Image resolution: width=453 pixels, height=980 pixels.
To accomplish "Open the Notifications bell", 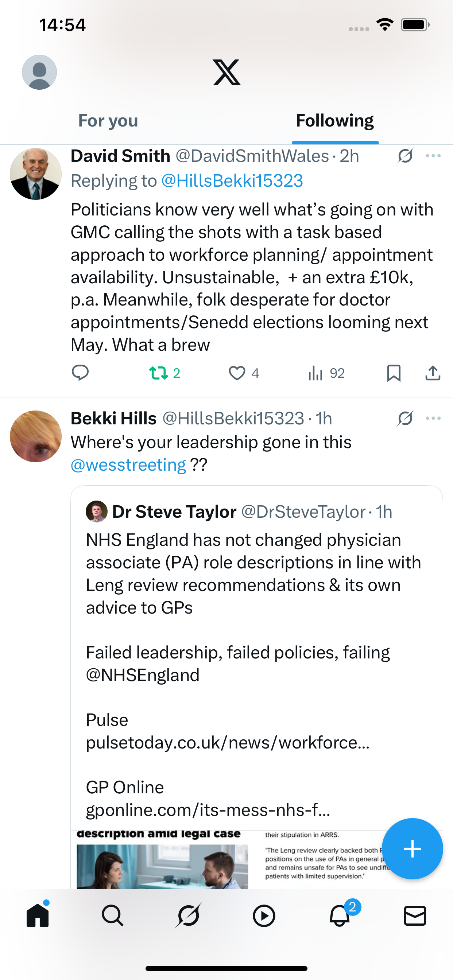I will click(339, 915).
